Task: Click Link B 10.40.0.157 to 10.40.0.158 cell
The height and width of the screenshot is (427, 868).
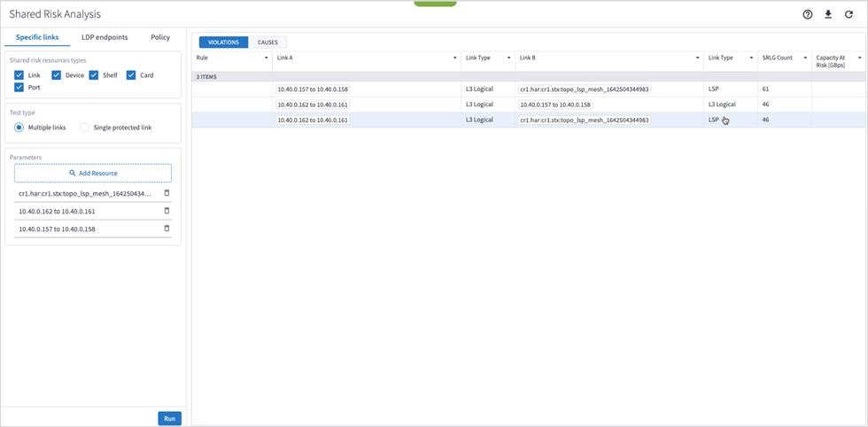Action: click(x=555, y=105)
